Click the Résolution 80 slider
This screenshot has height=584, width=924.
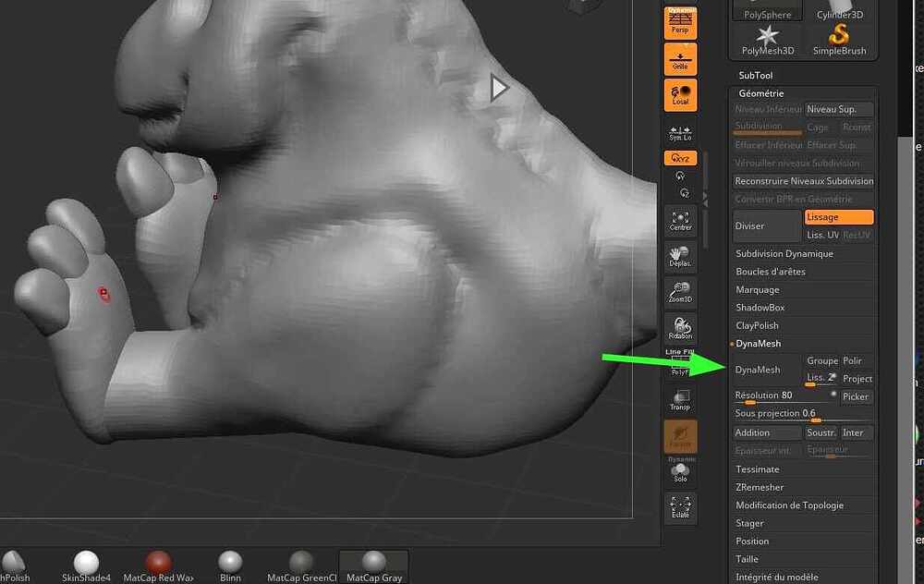coord(784,396)
